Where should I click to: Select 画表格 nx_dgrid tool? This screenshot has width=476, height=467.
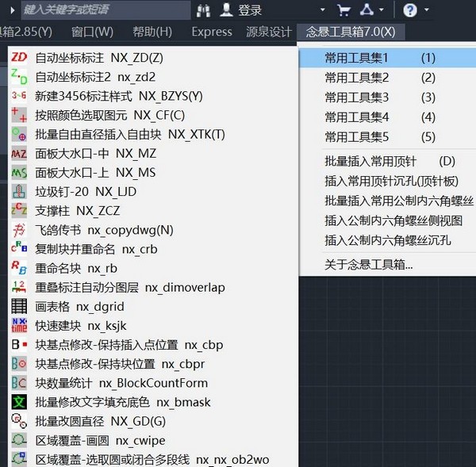click(79, 306)
